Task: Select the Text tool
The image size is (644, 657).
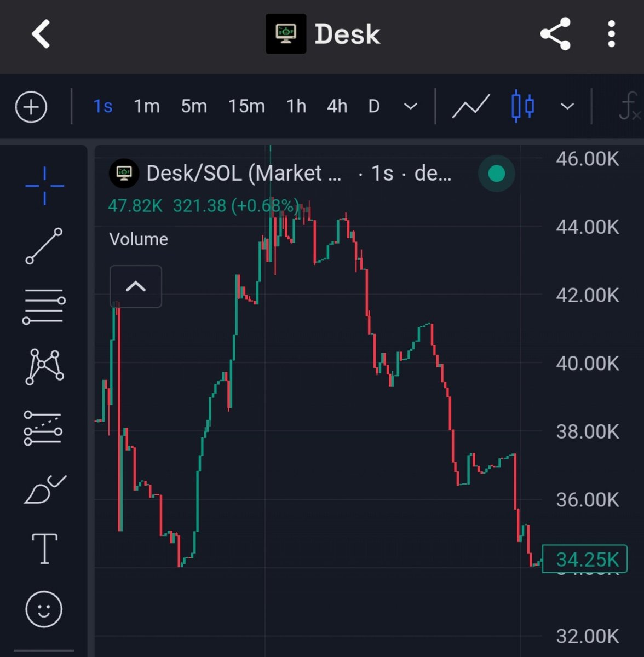Action: coord(44,549)
